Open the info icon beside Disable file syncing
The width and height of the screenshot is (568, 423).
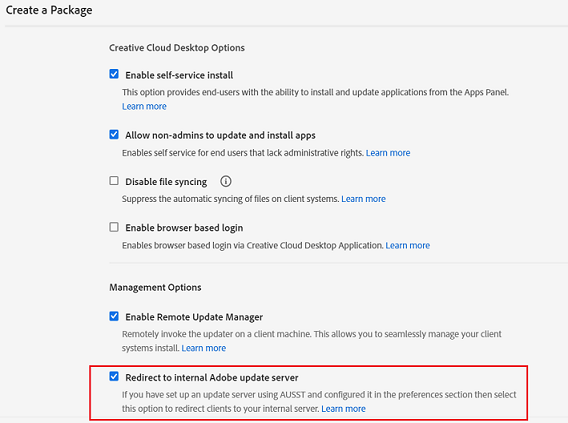pos(226,181)
